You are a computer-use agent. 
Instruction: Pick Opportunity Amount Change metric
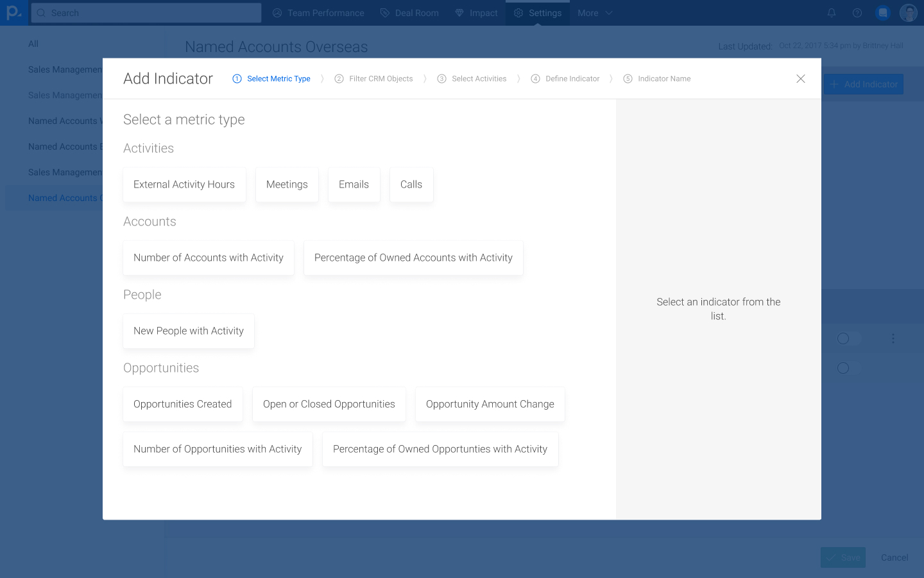point(490,404)
